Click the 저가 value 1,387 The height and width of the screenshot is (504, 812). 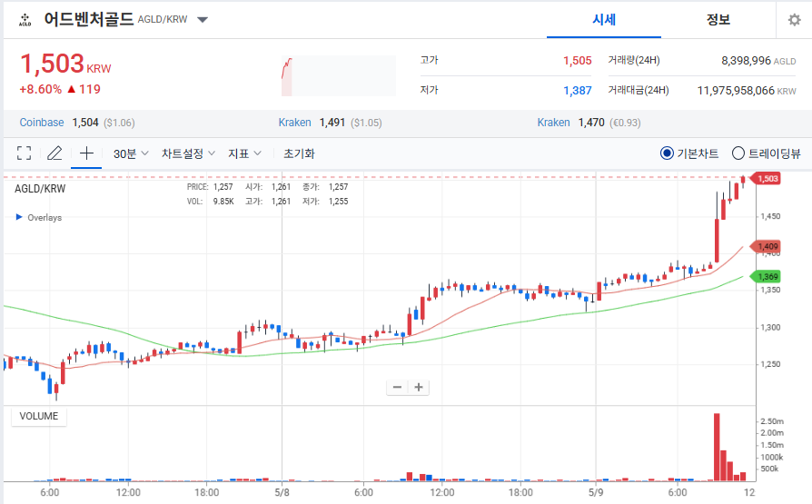pyautogui.click(x=578, y=91)
